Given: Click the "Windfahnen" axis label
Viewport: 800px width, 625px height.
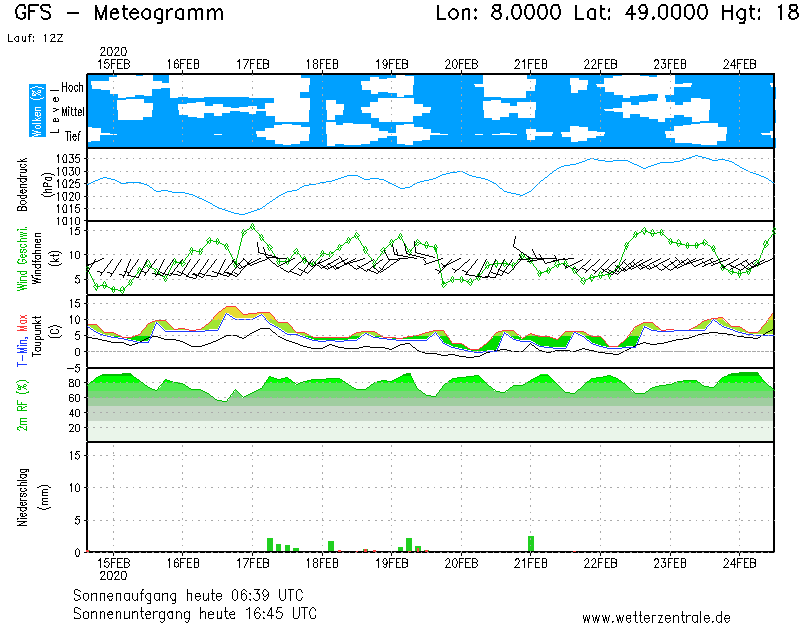Looking at the screenshot, I should tap(37, 258).
